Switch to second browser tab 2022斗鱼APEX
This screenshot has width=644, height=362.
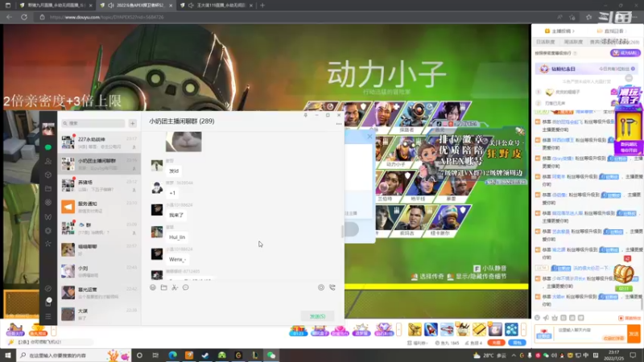[135, 6]
